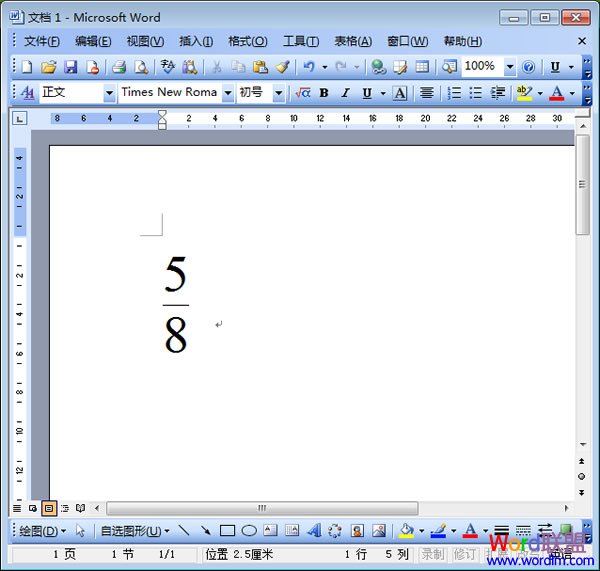Expand the 正文 style dropdown
Viewport: 600px width, 571px height.
click(x=109, y=93)
